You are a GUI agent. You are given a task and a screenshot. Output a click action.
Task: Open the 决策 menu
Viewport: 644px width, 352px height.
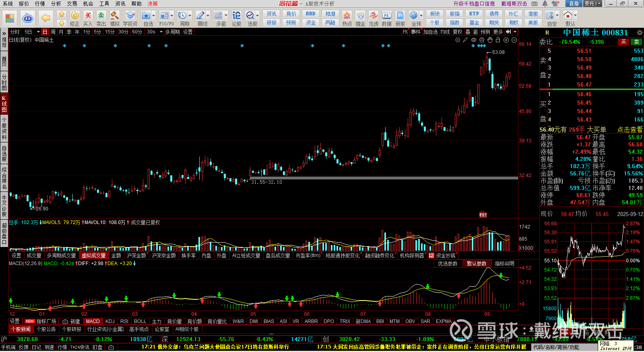coord(153,4)
